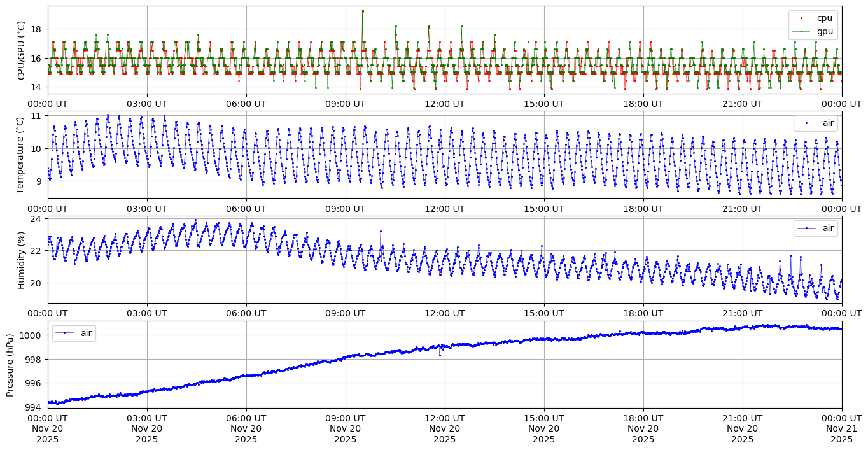Click the 18 tick on the CPU/GPU axis

pos(35,29)
